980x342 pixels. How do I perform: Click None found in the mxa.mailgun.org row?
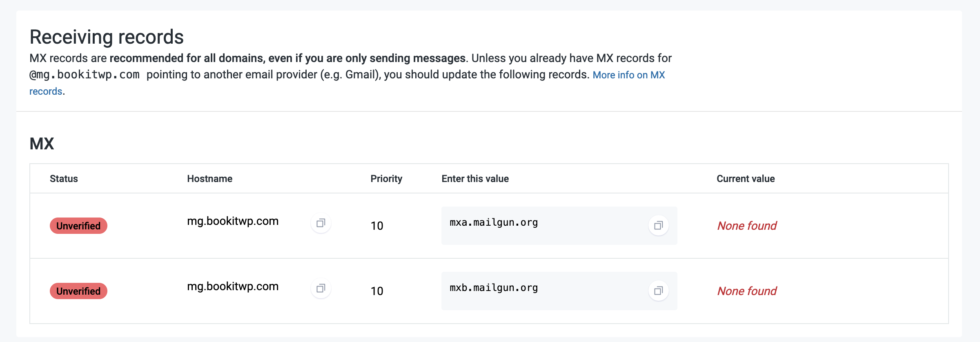747,226
